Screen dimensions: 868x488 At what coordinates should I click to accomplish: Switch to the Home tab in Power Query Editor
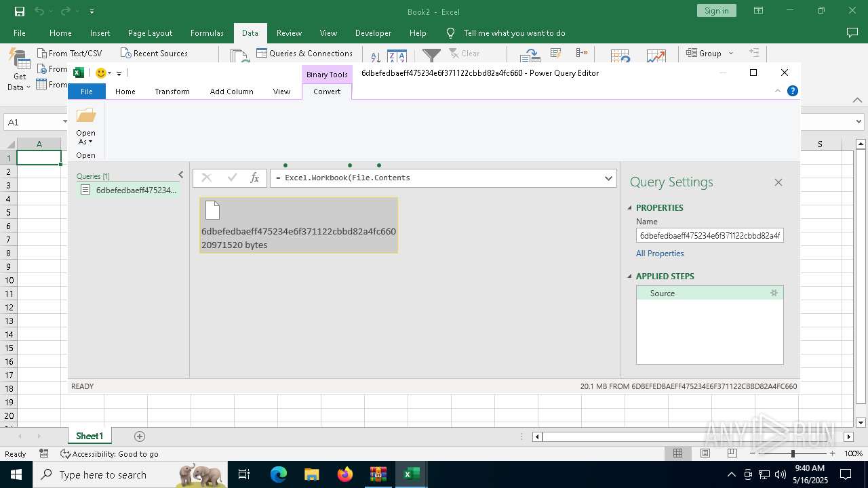coord(125,91)
